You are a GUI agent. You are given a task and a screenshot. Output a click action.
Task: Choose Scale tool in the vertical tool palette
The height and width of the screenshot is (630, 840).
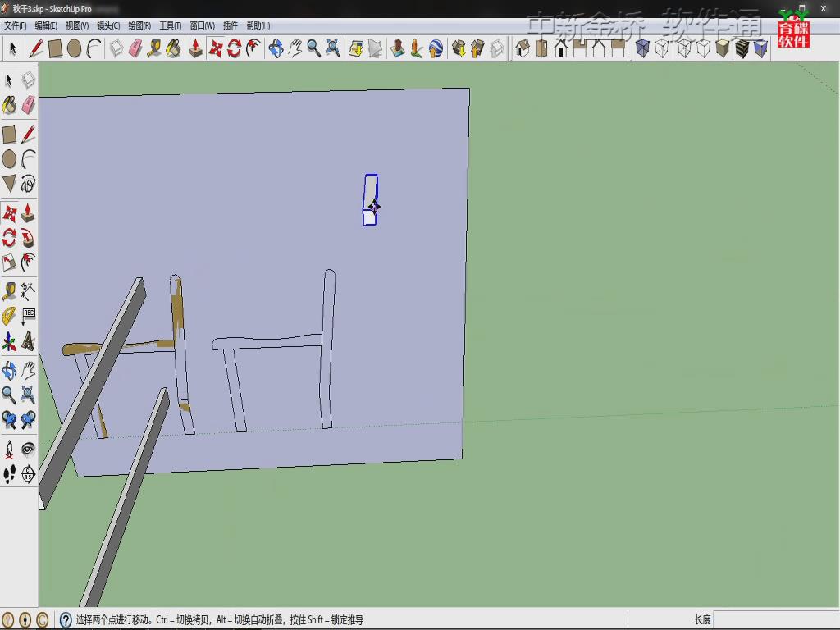point(9,262)
